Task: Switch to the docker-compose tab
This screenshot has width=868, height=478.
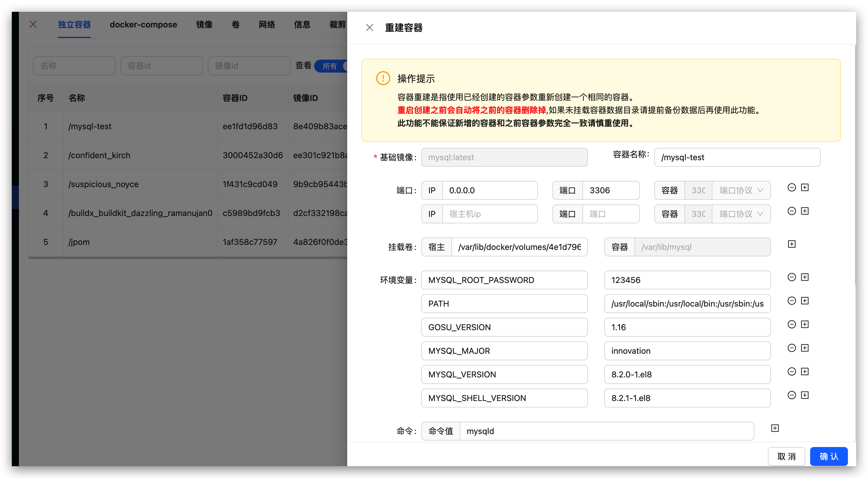Action: point(143,24)
